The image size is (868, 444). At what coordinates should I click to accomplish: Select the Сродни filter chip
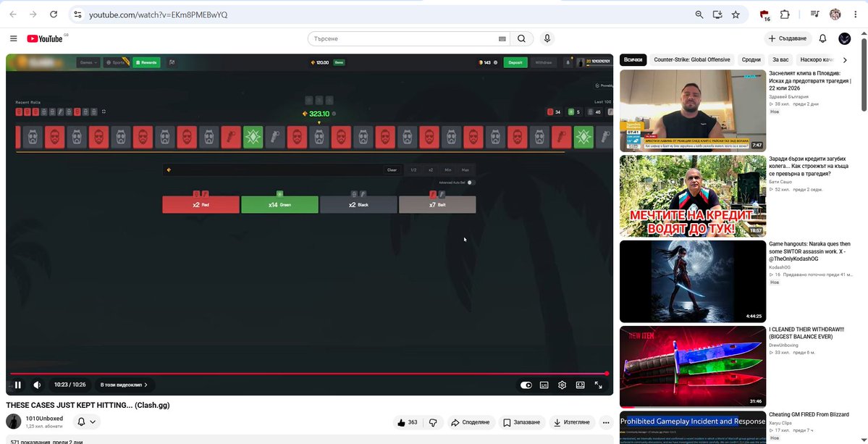[751, 60]
